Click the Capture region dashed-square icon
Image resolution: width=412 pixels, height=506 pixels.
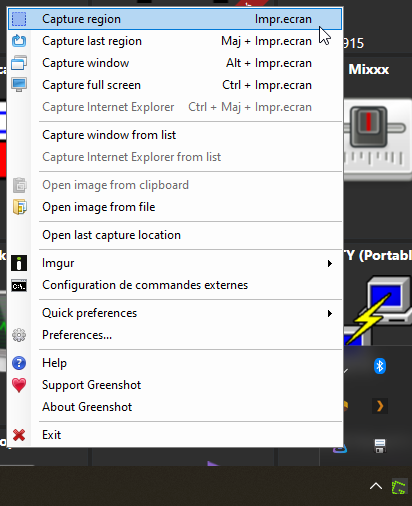coord(19,19)
